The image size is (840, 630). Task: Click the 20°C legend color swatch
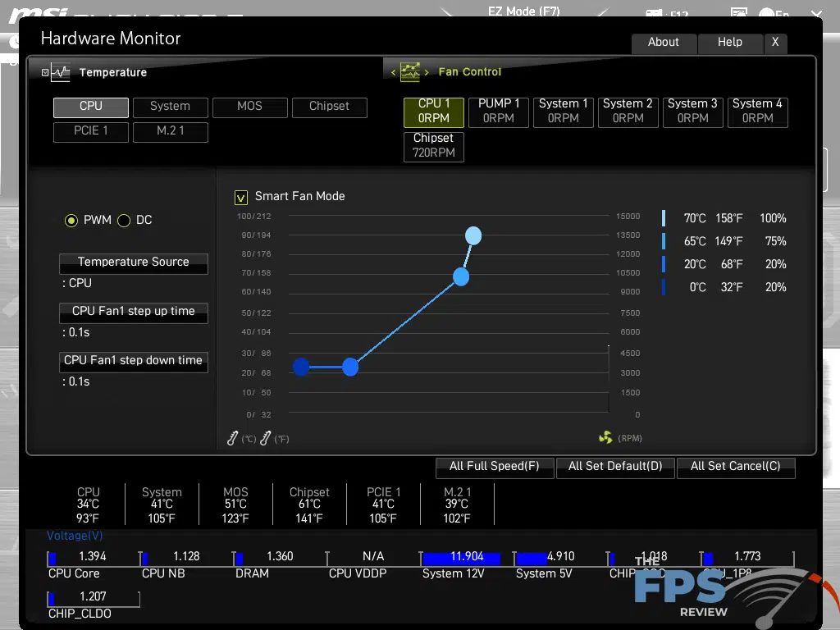(x=664, y=264)
